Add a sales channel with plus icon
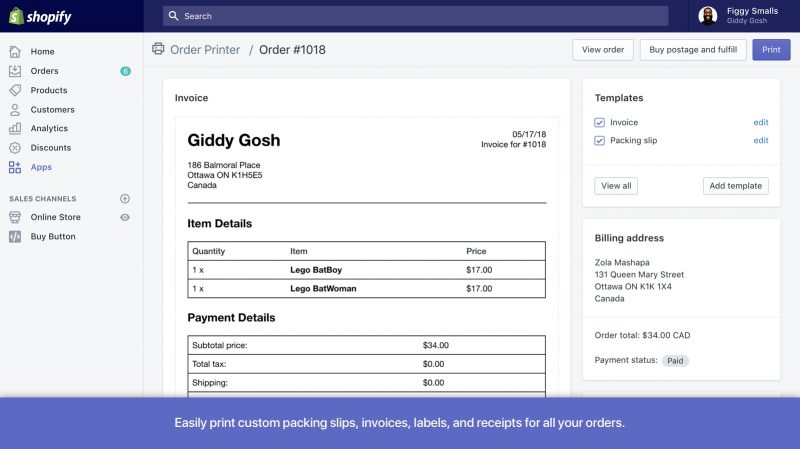This screenshot has width=800, height=449. coord(125,199)
